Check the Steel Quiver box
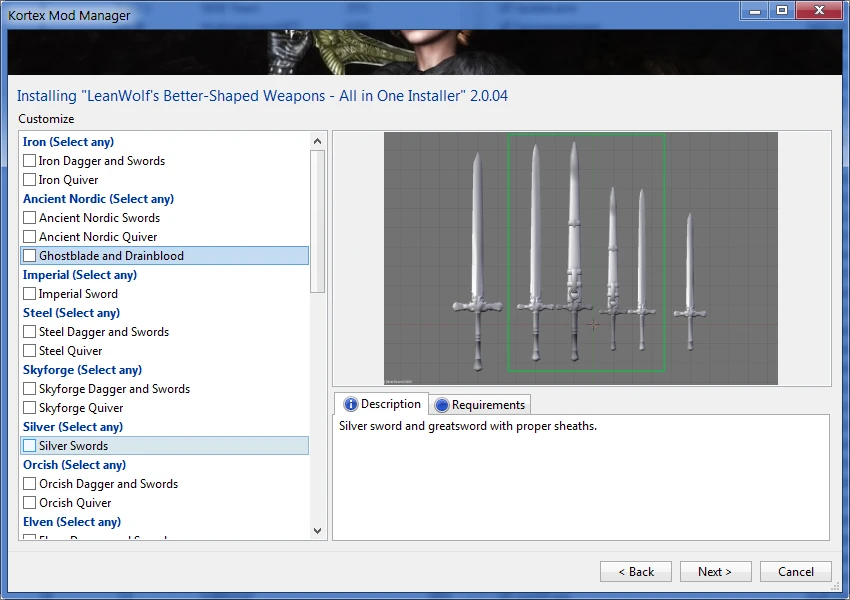The image size is (850, 600). point(30,351)
